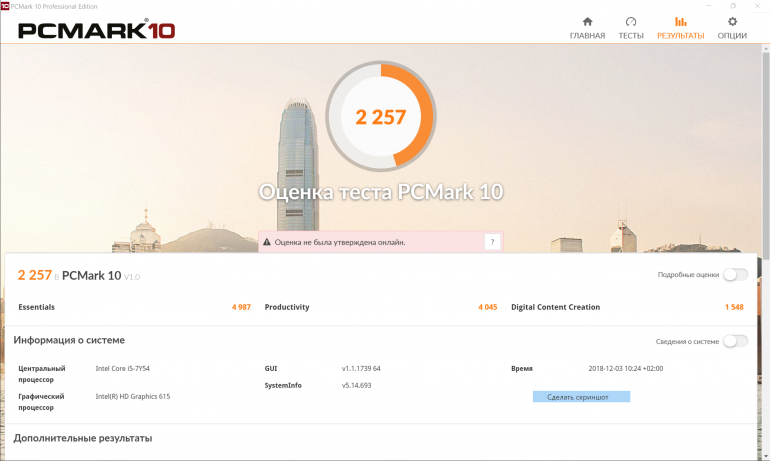Click the warning triangle icon in alert

click(267, 242)
